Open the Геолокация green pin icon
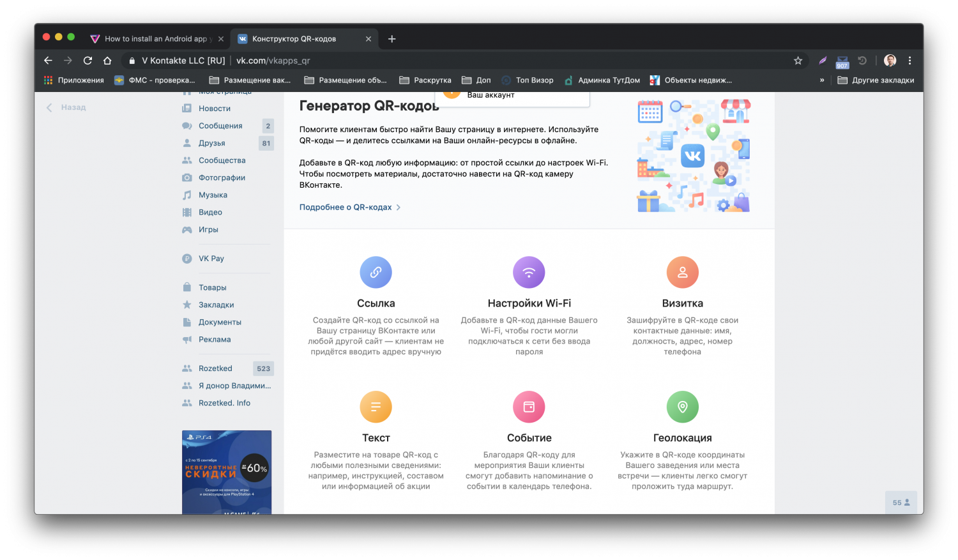Viewport: 958px width, 560px height. click(682, 407)
